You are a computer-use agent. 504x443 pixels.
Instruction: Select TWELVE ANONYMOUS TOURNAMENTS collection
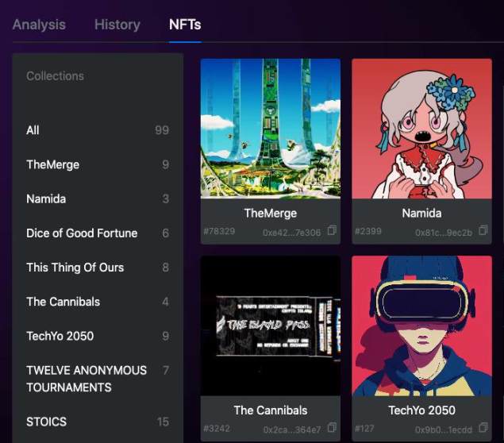point(98,379)
